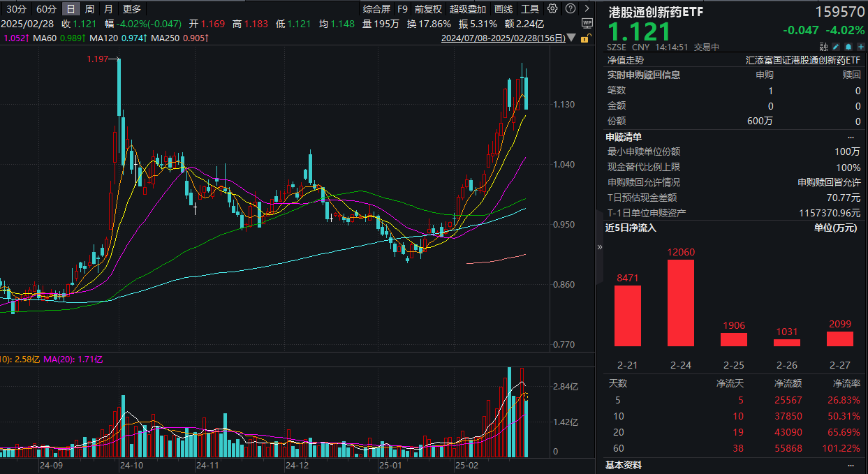Set a price alert with the bell icon

848,46
